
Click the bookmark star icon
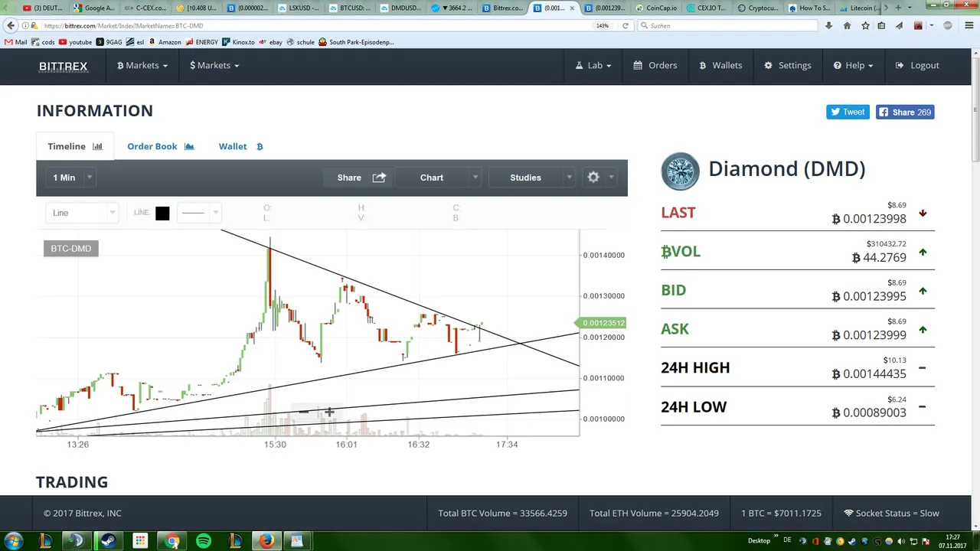click(865, 26)
